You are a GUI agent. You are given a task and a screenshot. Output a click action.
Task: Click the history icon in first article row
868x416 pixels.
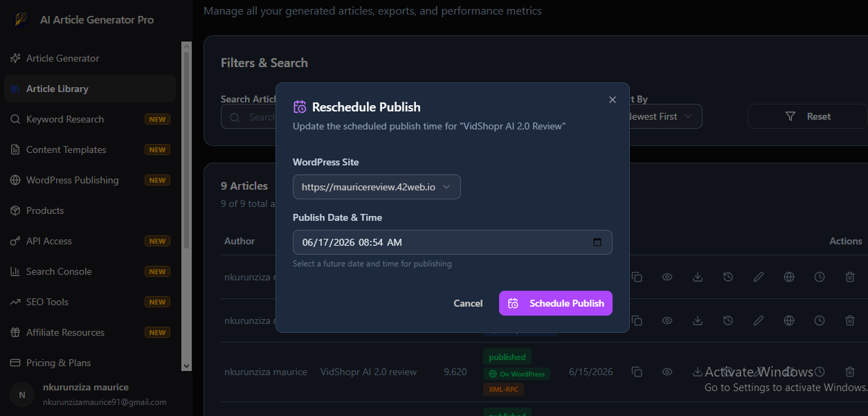click(x=728, y=277)
